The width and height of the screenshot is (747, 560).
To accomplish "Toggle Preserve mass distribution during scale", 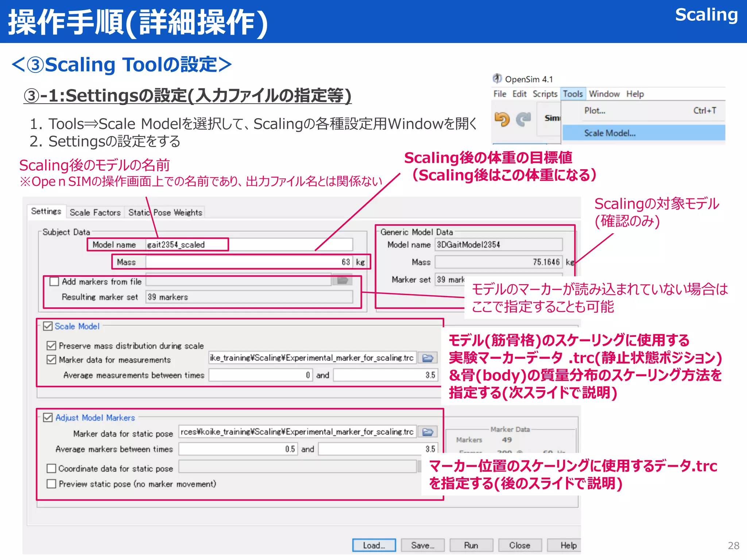I will [51, 345].
